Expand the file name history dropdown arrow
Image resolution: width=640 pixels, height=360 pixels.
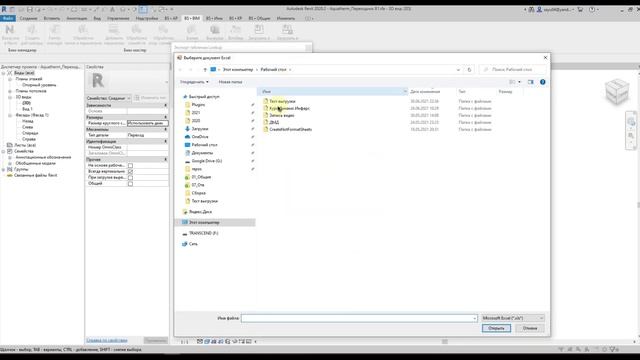pyautogui.click(x=474, y=318)
